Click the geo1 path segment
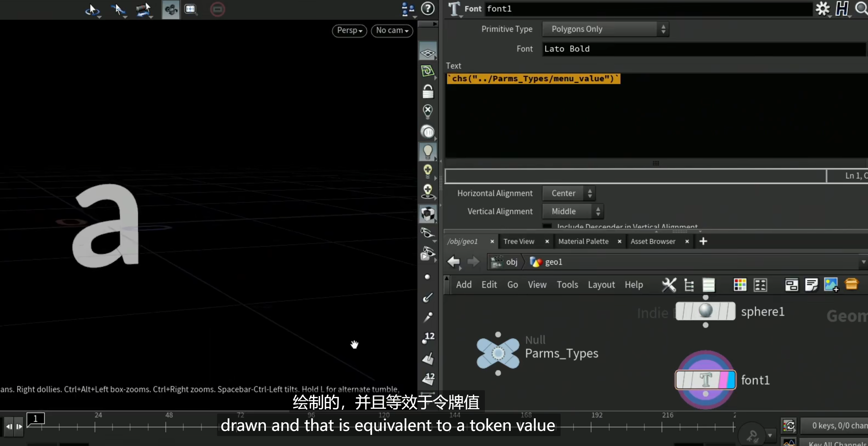Viewport: 868px width, 446px height. coord(547,262)
